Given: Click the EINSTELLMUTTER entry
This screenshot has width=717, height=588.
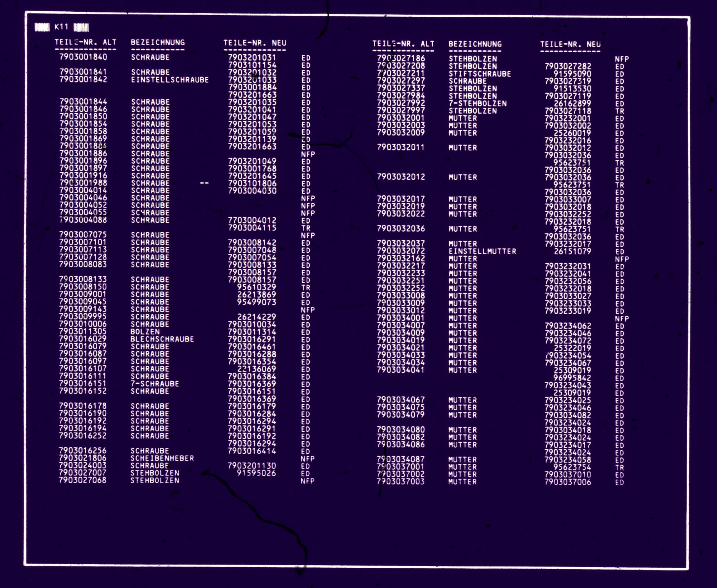Looking at the screenshot, I should 482,251.
